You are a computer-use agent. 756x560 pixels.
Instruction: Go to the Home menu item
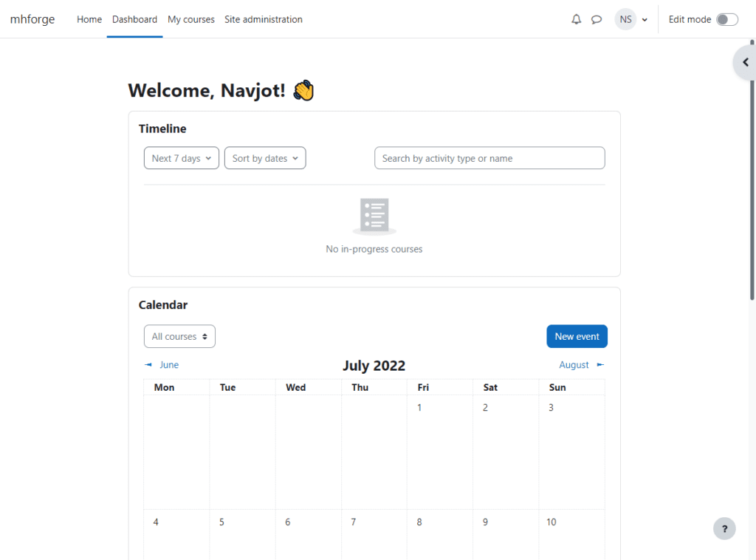89,20
